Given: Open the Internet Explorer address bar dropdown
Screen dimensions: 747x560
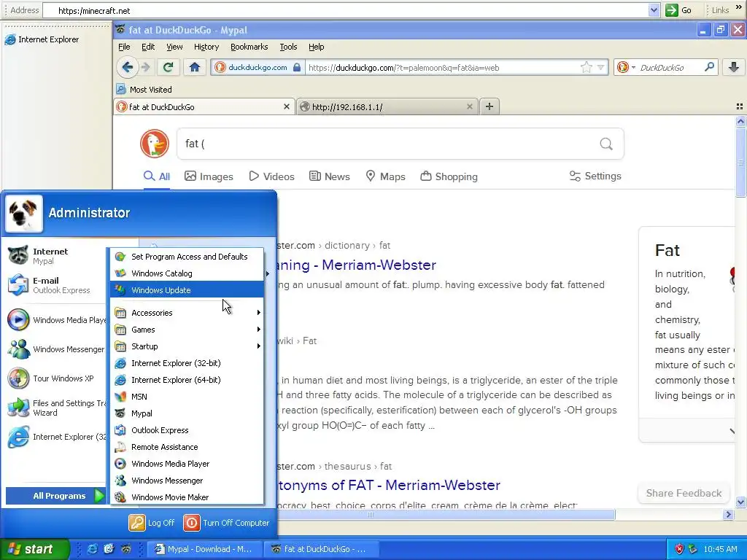Looking at the screenshot, I should pos(654,10).
